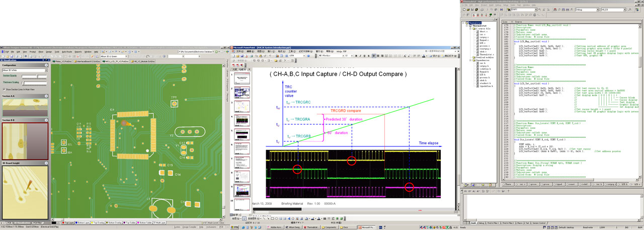Click Adobe Acrobat button in Windows taskbar

275,227
